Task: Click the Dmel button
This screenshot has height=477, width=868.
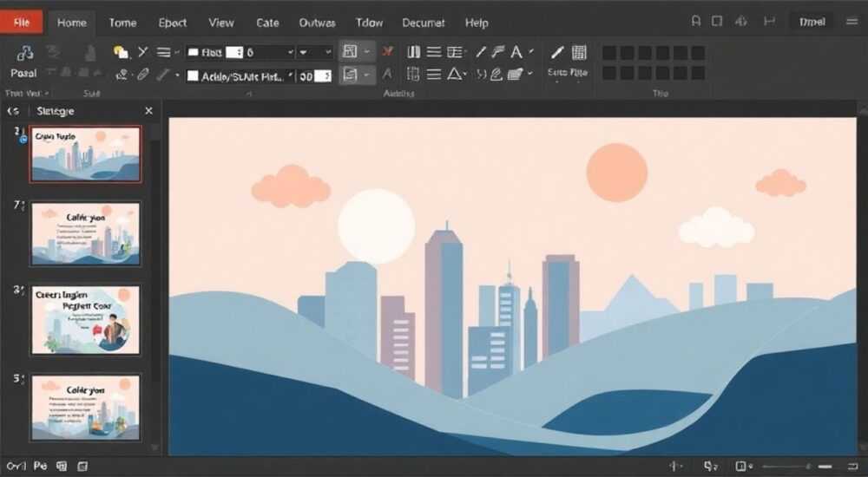Action: [812, 23]
